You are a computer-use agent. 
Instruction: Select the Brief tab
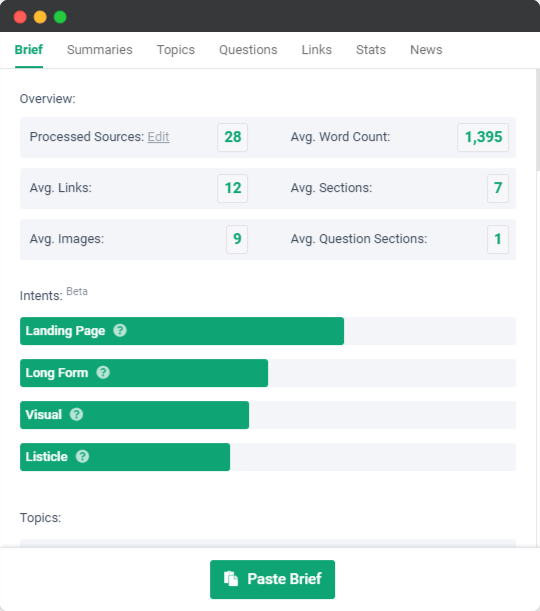pyautogui.click(x=29, y=50)
